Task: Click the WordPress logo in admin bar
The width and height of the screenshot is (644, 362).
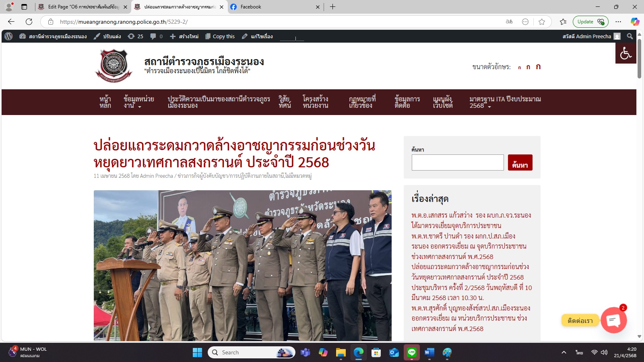Action: point(8,36)
